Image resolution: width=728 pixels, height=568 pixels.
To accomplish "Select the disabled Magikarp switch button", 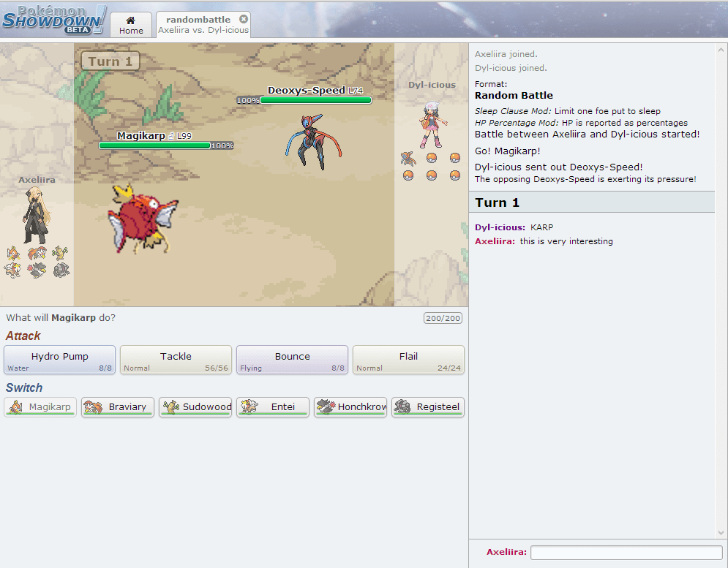I will point(40,407).
